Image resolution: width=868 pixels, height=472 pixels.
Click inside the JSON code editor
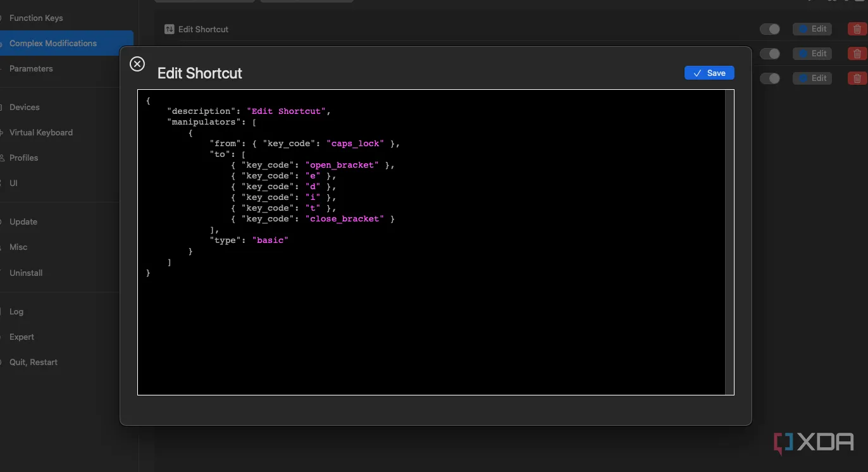click(430, 316)
